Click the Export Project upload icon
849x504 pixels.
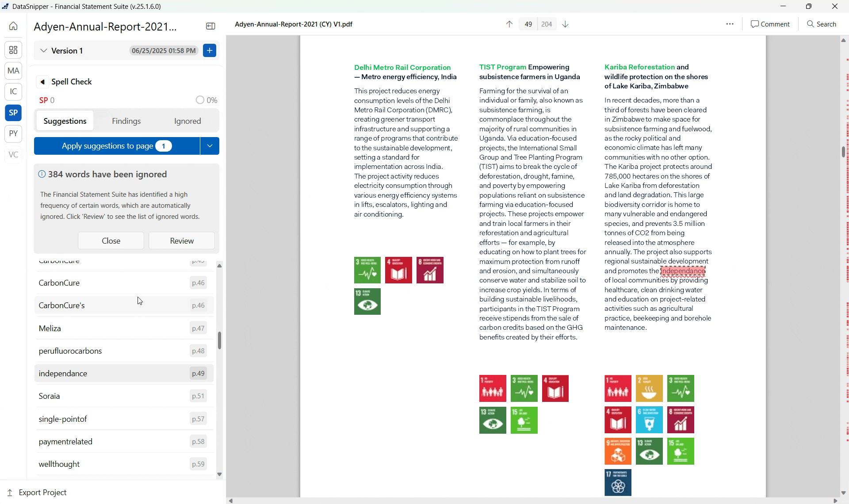point(10,493)
